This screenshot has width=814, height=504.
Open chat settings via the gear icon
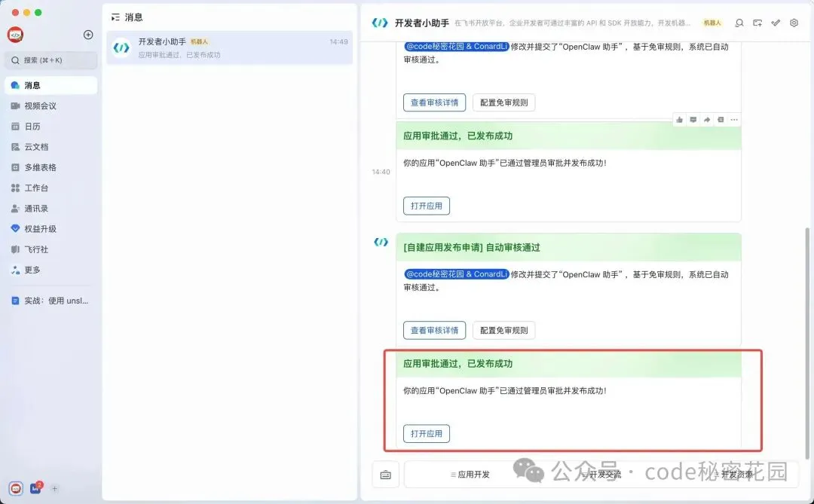[x=794, y=23]
